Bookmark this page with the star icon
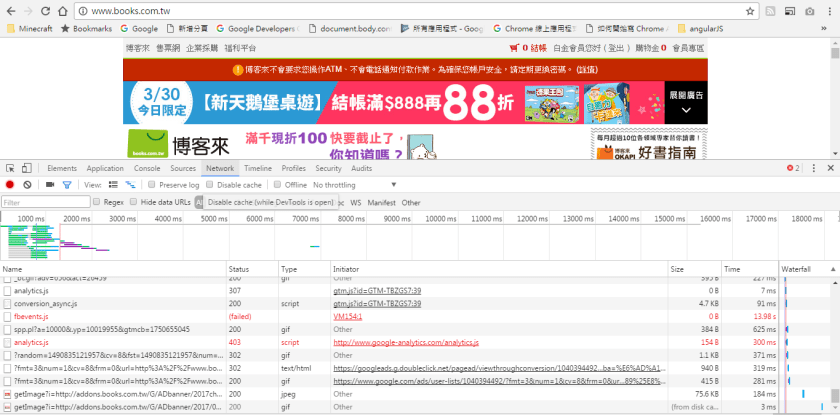 click(749, 10)
